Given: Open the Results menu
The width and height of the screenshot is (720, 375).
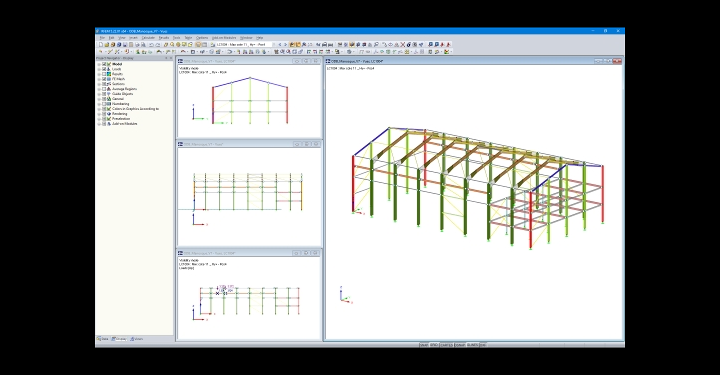Looking at the screenshot, I should pos(164,38).
